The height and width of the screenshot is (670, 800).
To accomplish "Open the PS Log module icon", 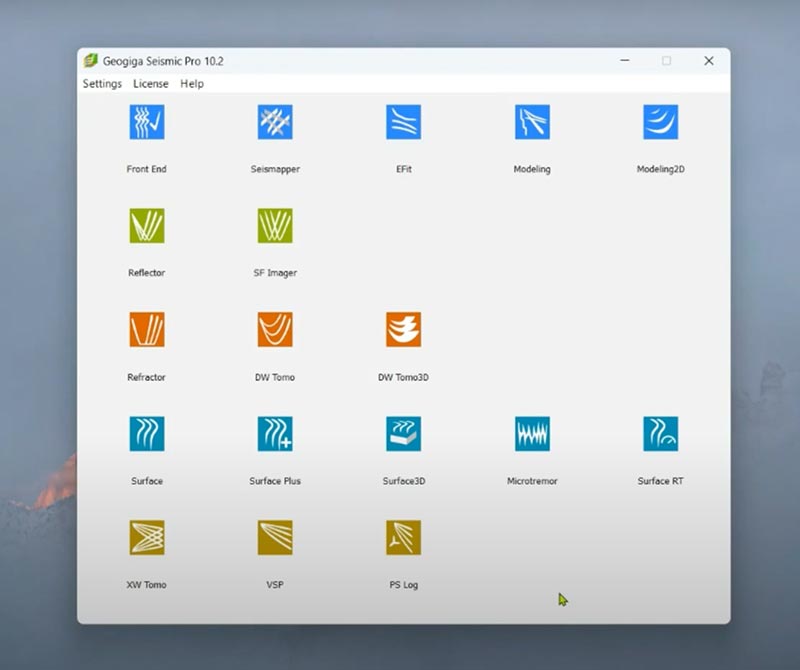I will (404, 537).
